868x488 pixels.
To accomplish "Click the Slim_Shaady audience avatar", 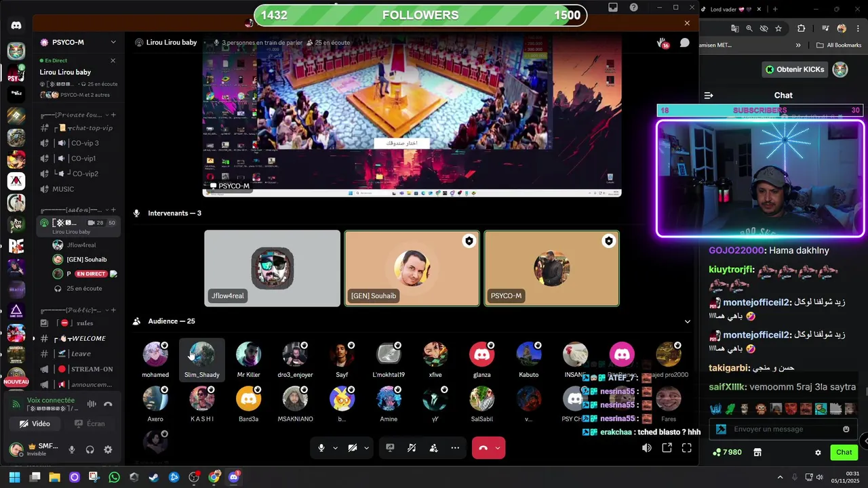I will [201, 354].
